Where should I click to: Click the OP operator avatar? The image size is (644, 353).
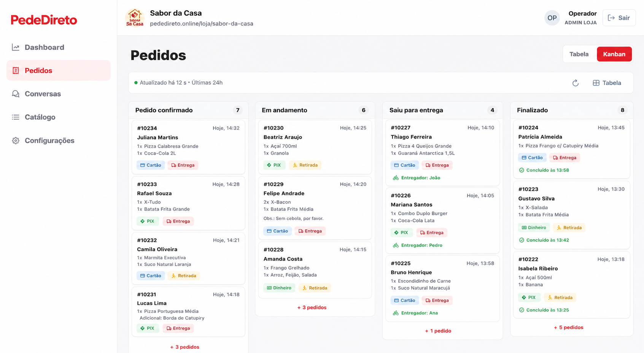tap(552, 18)
